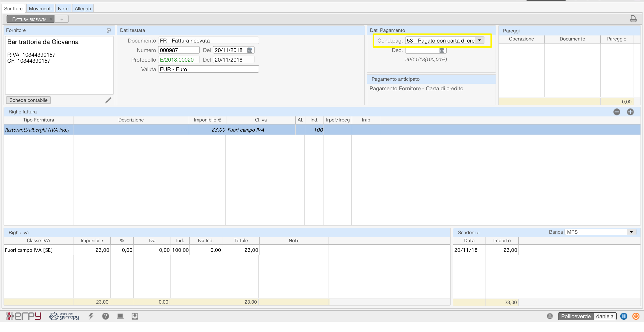Switch to the Scritture tab
644x332 pixels.
click(x=13, y=9)
